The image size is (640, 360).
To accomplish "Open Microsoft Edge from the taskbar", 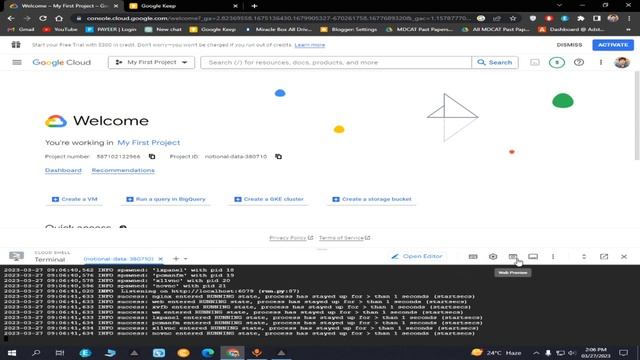I will [208, 353].
